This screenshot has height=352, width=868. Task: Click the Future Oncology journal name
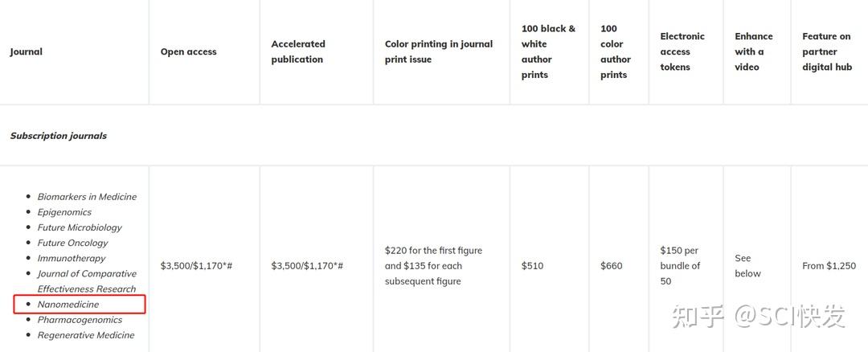pyautogui.click(x=72, y=243)
